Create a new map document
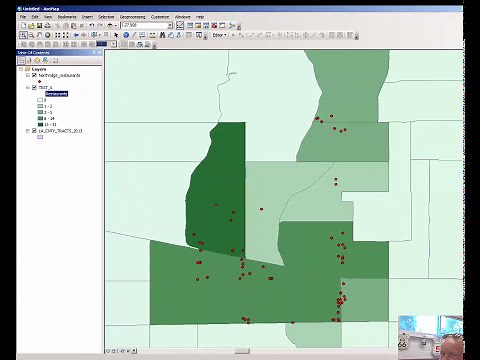 pos(23,25)
